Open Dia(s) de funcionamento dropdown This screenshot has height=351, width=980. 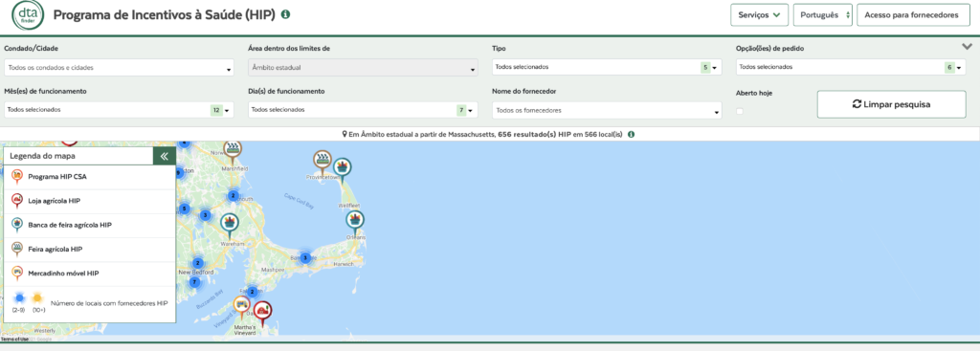tap(363, 110)
